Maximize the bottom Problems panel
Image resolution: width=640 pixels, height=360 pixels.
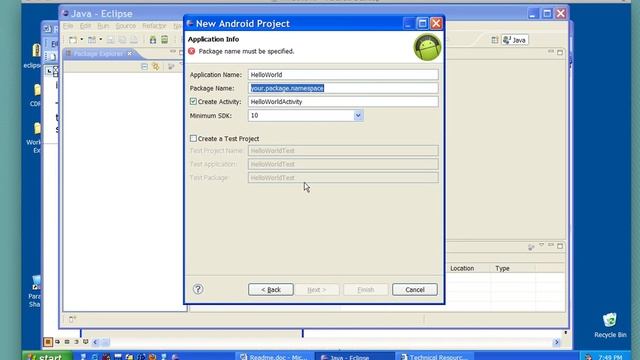[x=560, y=246]
